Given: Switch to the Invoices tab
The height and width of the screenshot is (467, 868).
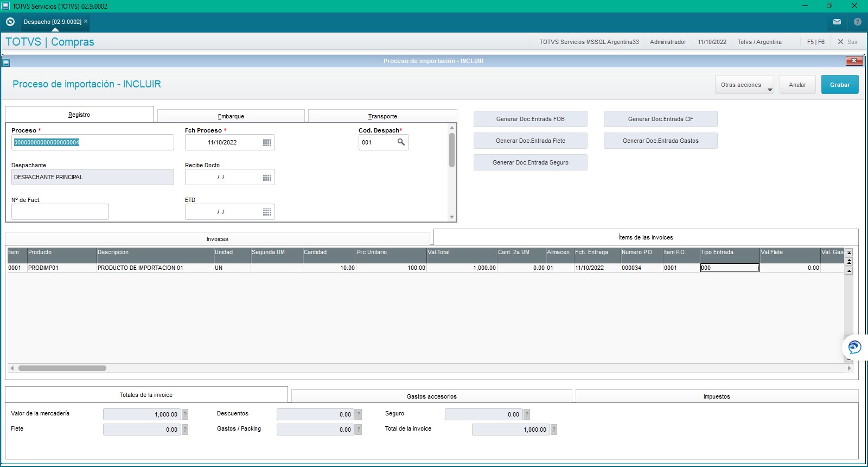Looking at the screenshot, I should 218,239.
